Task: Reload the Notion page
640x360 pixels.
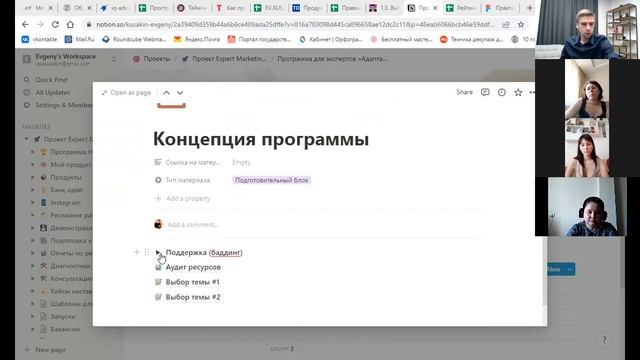Action: click(x=55, y=24)
